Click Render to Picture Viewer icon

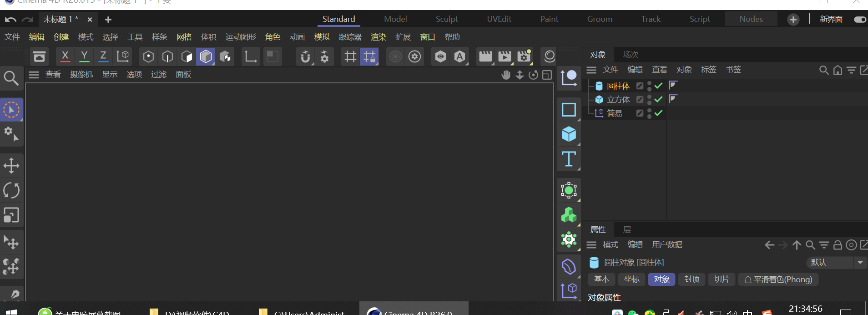coord(505,56)
